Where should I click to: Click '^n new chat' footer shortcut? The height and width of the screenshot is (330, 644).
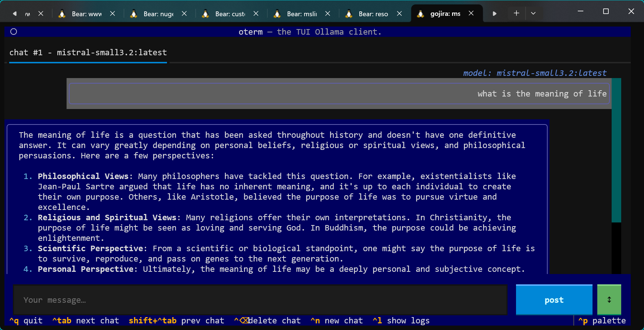[x=337, y=321]
